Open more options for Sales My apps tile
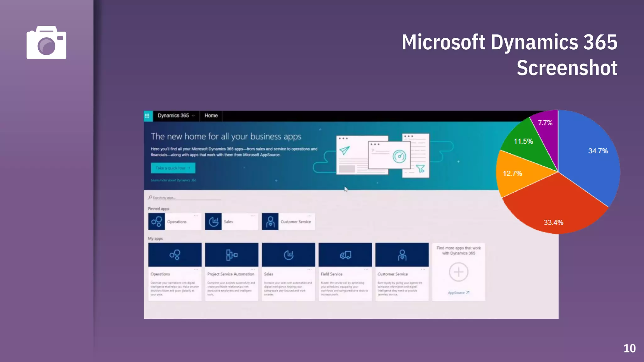The image size is (644, 362). point(309,269)
